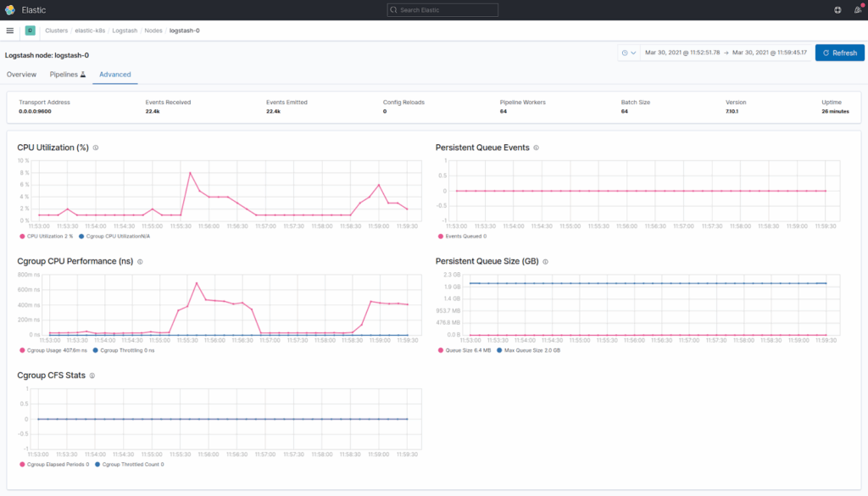Switch to the Overview tab
This screenshot has width=868, height=496.
pos(21,75)
